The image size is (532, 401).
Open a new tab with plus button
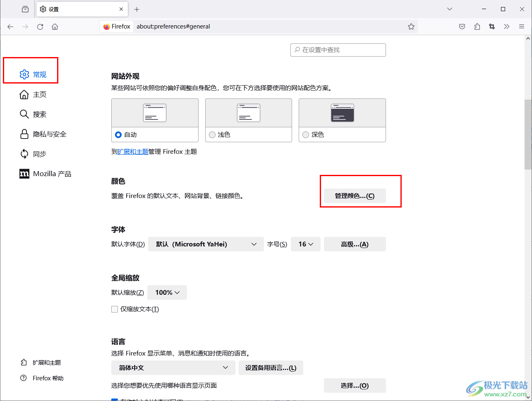(137, 9)
